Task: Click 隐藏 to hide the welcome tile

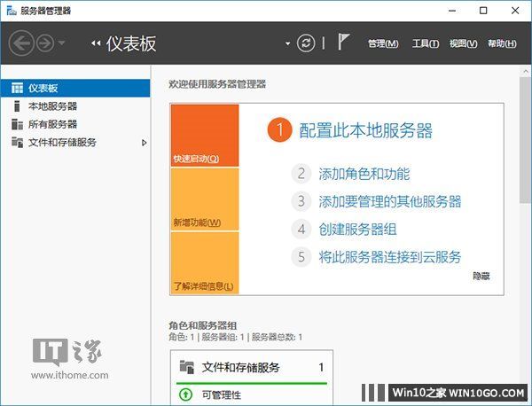Action: click(481, 277)
